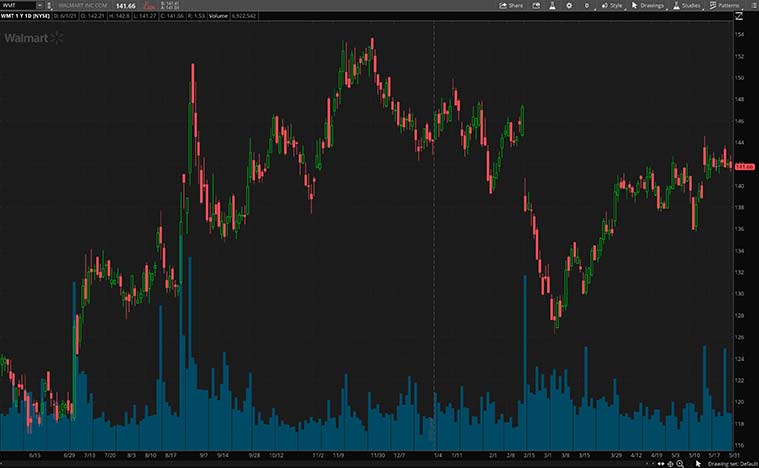Click the symbol stepper arrows beside WMT
This screenshot has height=468, width=759.
pyautogui.click(x=49, y=5)
